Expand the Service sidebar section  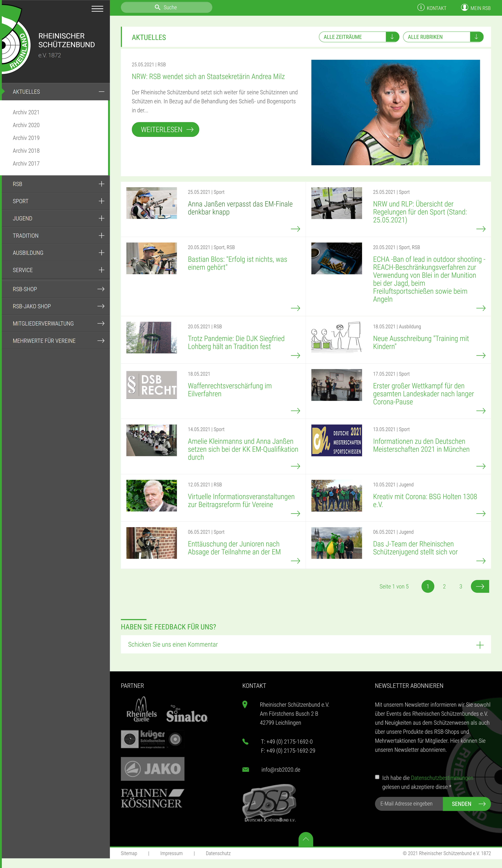click(x=101, y=270)
